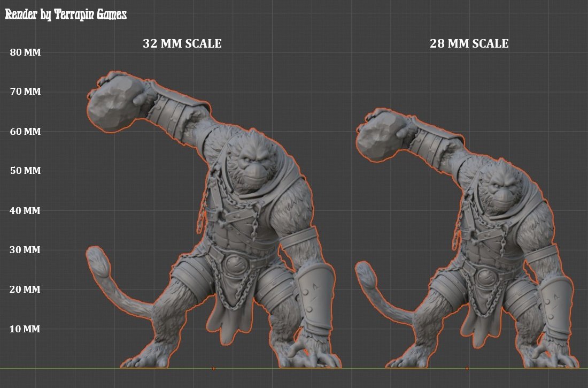Click the "10 MM" ruler label
Image resolution: width=588 pixels, height=388 pixels.
pos(25,329)
